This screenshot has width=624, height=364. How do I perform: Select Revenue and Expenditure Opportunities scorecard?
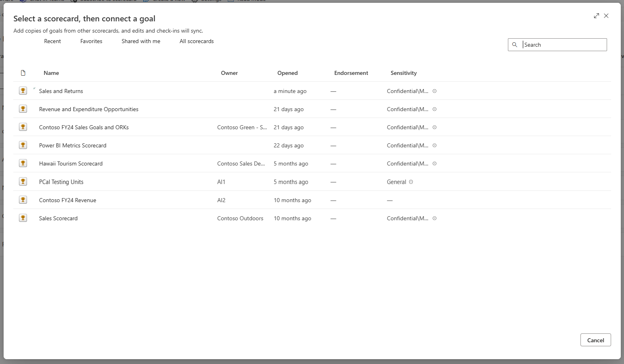click(89, 109)
